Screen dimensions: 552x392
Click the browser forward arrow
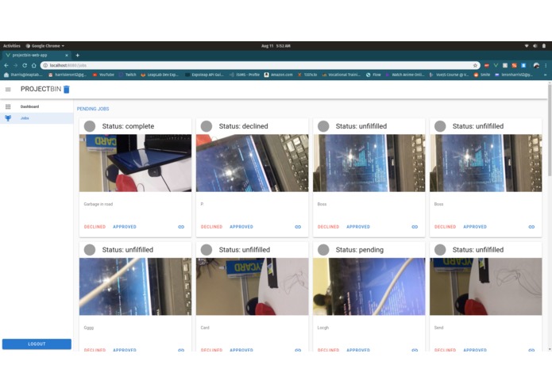(x=16, y=65)
